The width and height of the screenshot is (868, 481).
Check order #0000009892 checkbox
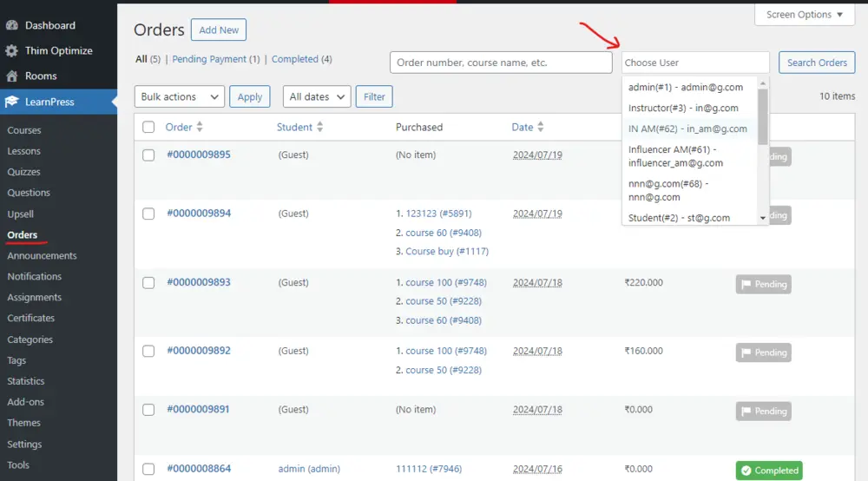coord(148,351)
